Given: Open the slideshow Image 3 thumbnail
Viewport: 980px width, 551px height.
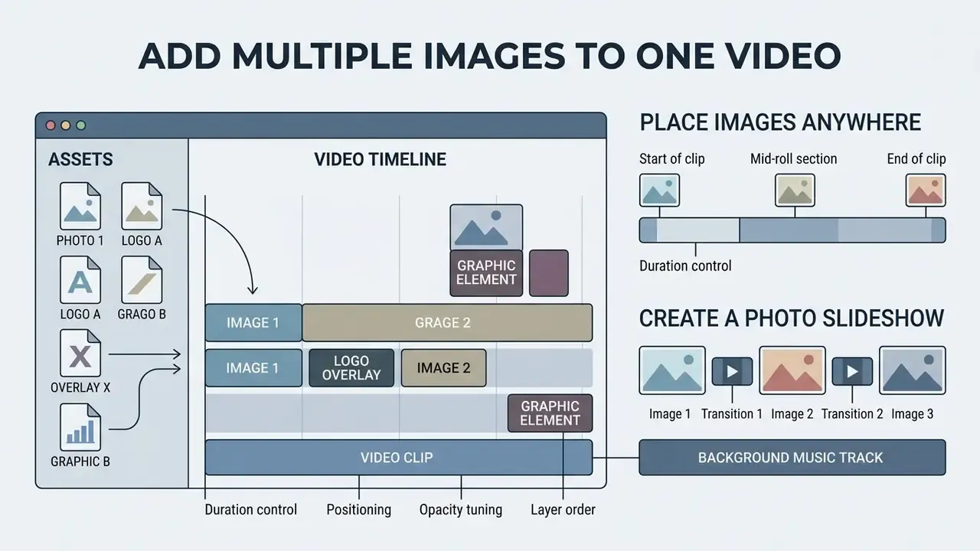Looking at the screenshot, I should 912,370.
